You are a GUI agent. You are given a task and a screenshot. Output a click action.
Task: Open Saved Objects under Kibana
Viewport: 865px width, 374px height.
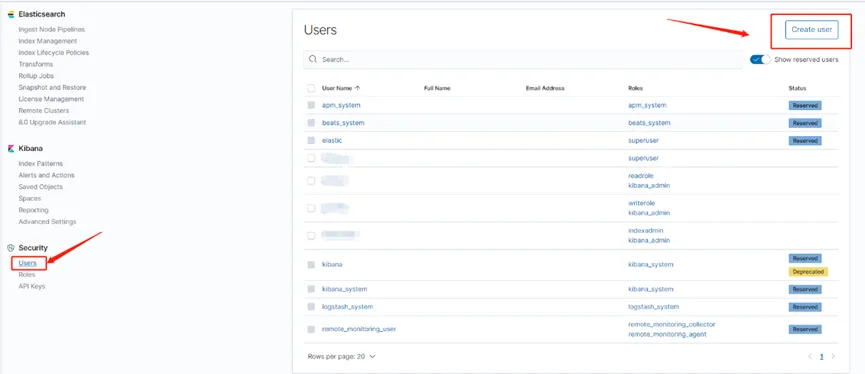pos(41,186)
